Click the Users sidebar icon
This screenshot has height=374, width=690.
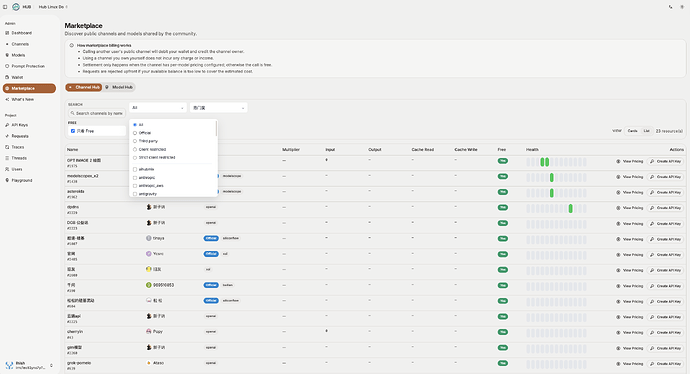point(7,169)
